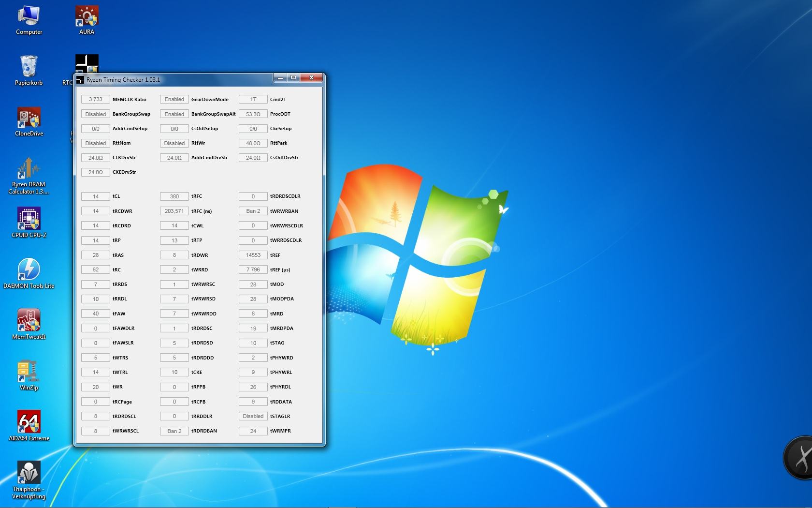This screenshot has height=508, width=812.
Task: Select the tWRMPR value field
Action: point(253,431)
